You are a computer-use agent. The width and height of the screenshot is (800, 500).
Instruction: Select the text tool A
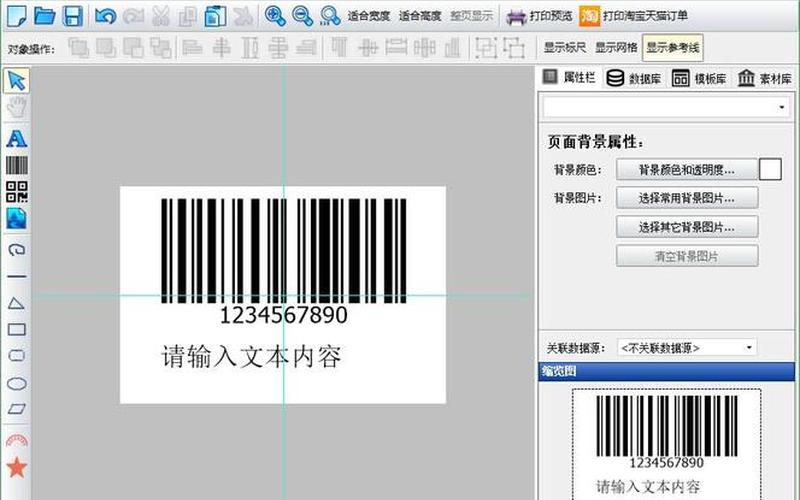pos(16,138)
